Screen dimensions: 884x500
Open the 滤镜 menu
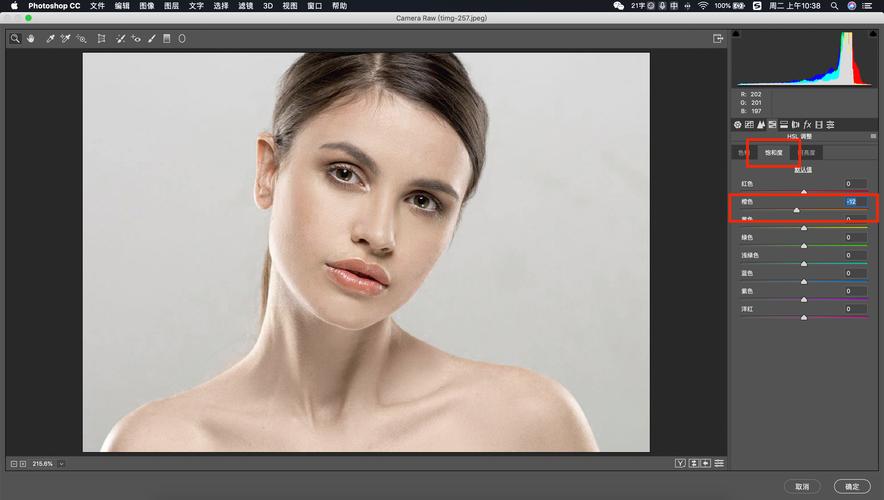pos(245,6)
